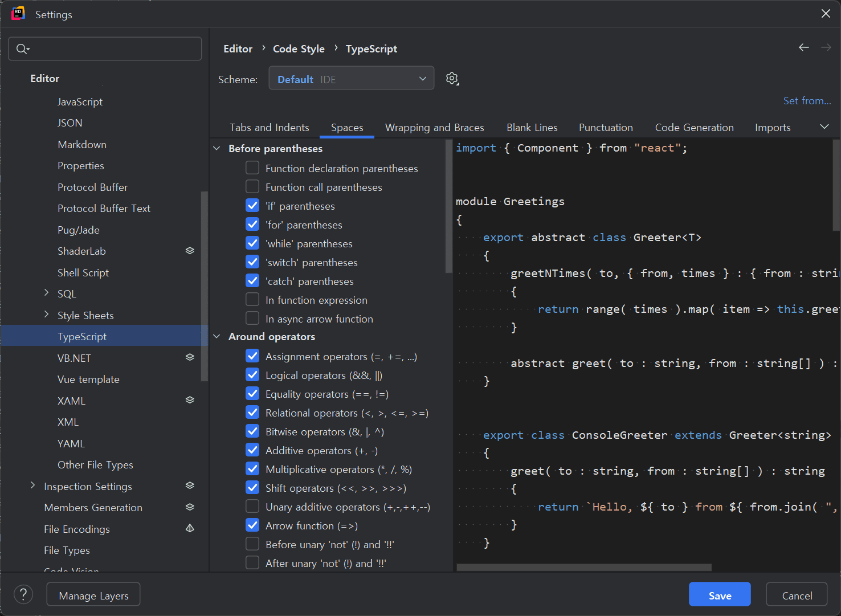
Task: Enable Before unary 'not' checkbox
Action: (252, 544)
